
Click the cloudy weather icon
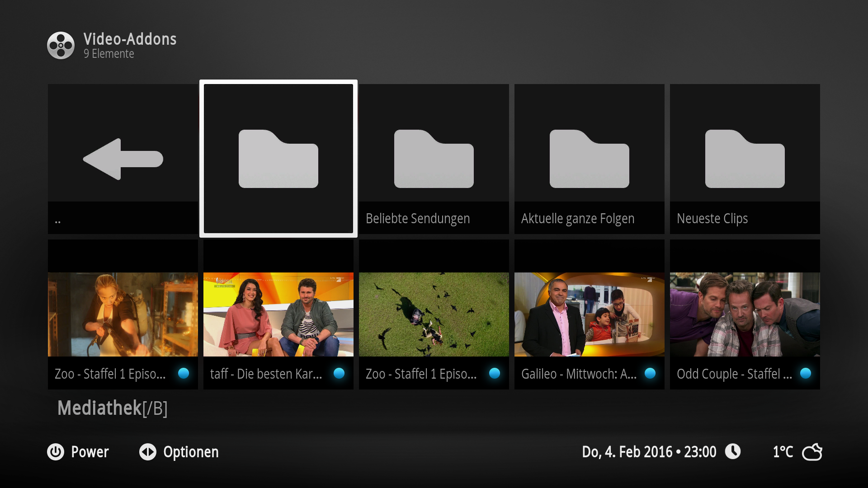[x=812, y=452]
